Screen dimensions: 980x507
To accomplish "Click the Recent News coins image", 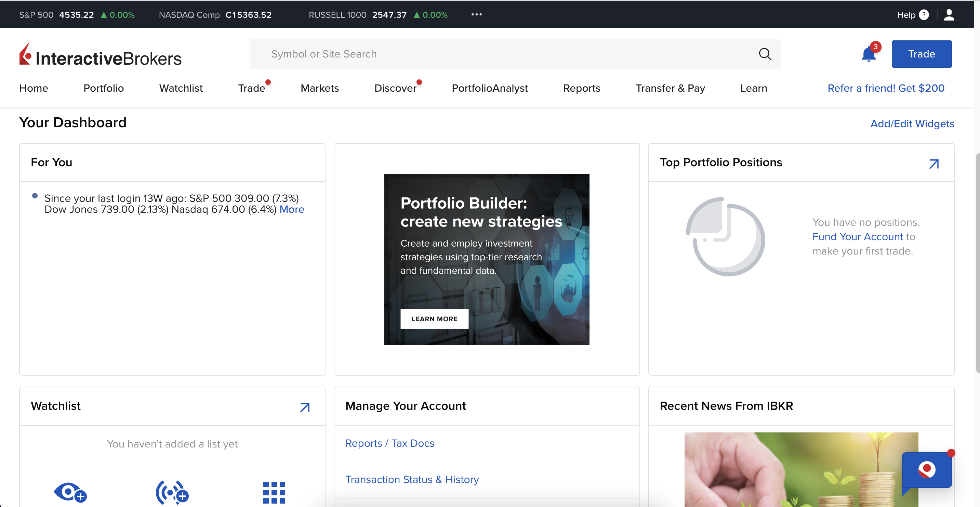I will 801,470.
